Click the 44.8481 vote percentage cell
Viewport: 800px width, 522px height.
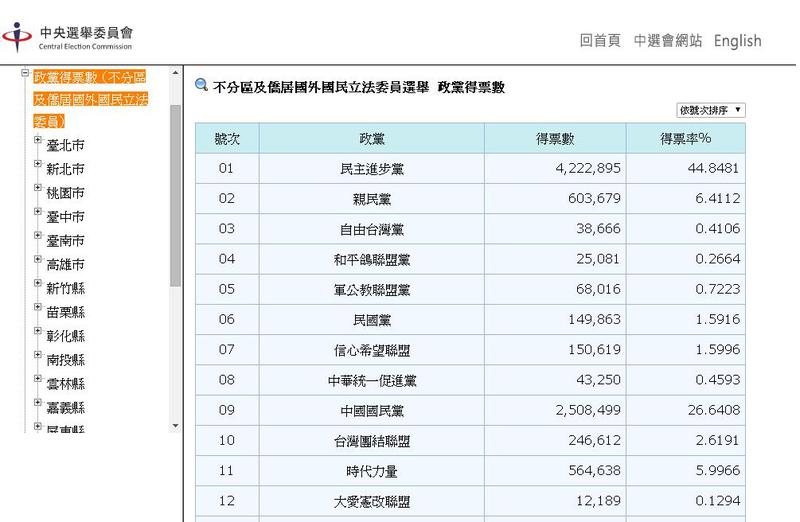(686, 168)
